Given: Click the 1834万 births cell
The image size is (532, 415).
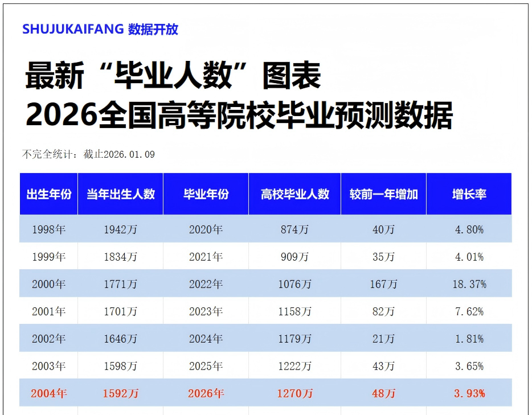Looking at the screenshot, I should [x=120, y=257].
